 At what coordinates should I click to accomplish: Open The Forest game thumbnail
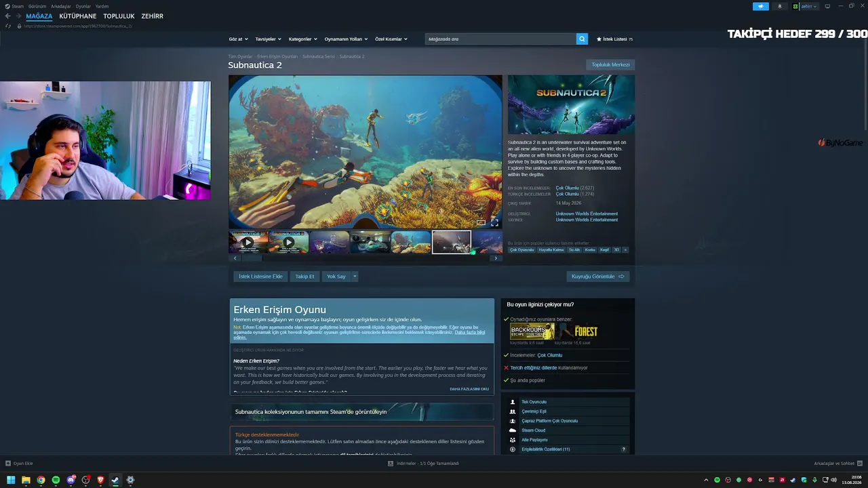click(x=578, y=331)
